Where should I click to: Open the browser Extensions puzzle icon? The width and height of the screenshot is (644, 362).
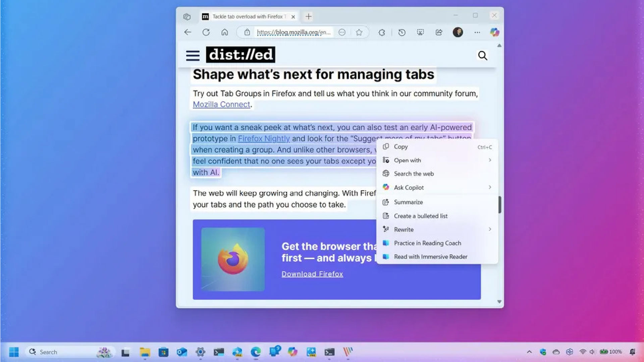[382, 32]
